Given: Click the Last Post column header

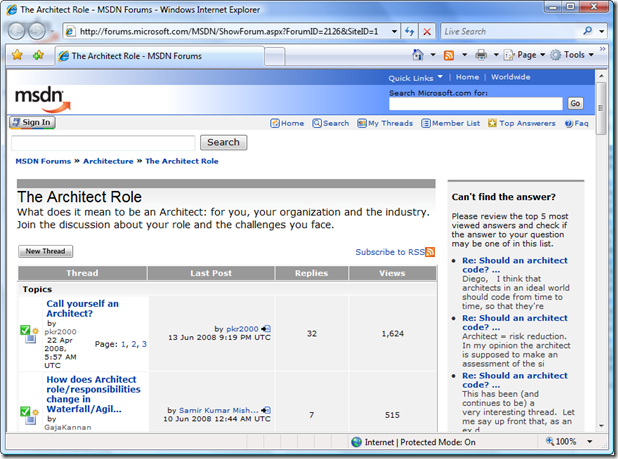Looking at the screenshot, I should point(211,273).
